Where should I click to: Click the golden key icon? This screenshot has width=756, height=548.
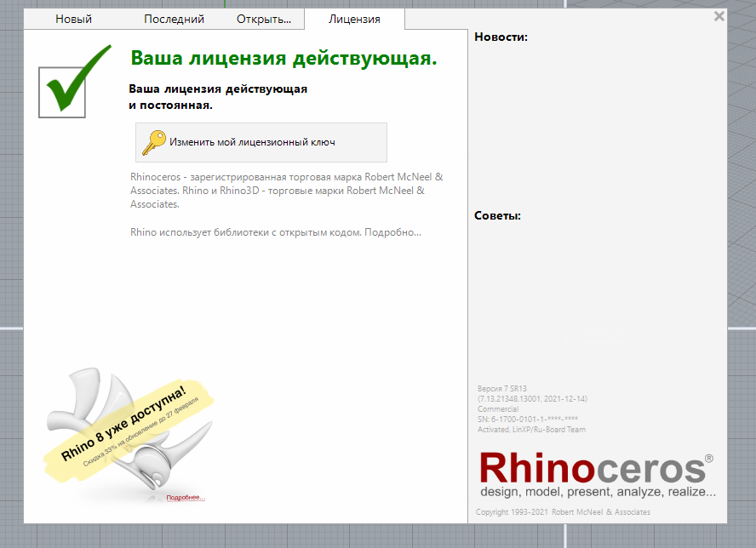coord(153,142)
